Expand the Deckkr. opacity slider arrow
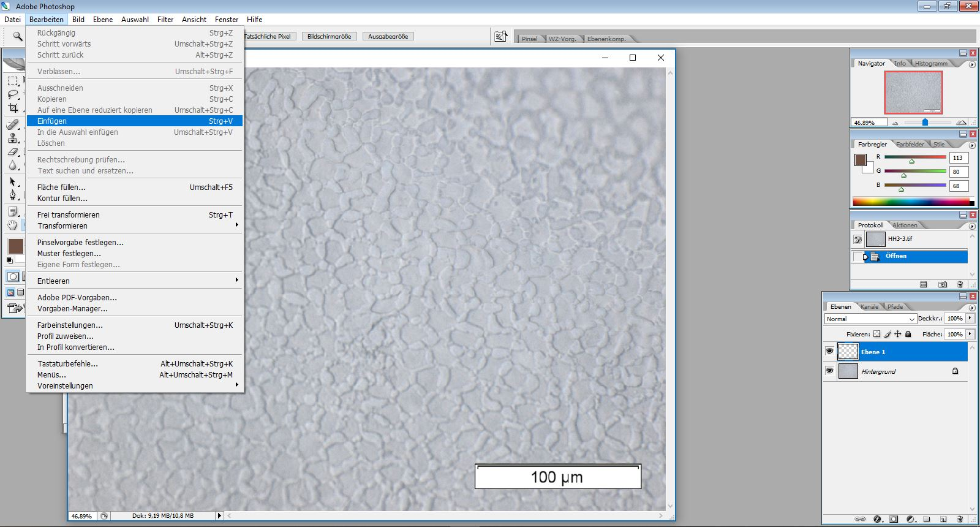This screenshot has height=527, width=980. 970,318
